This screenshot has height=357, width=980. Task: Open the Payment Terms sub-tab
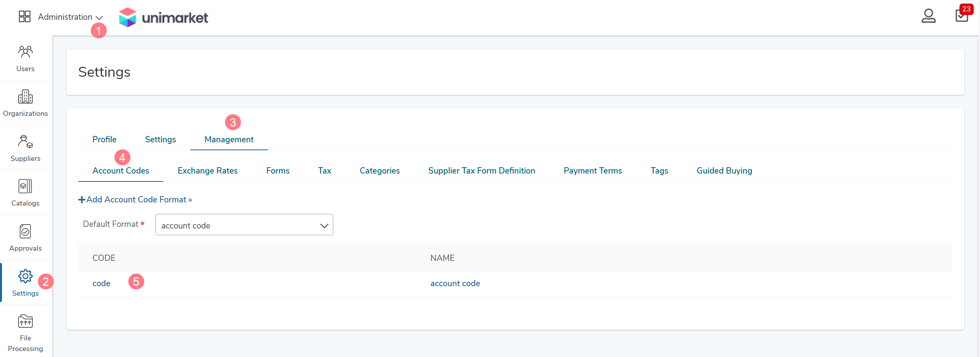pyautogui.click(x=593, y=170)
